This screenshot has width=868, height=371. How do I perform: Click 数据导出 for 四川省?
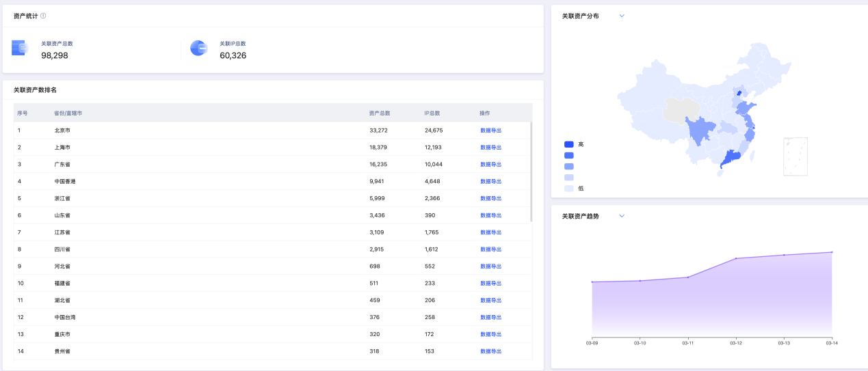coord(490,249)
